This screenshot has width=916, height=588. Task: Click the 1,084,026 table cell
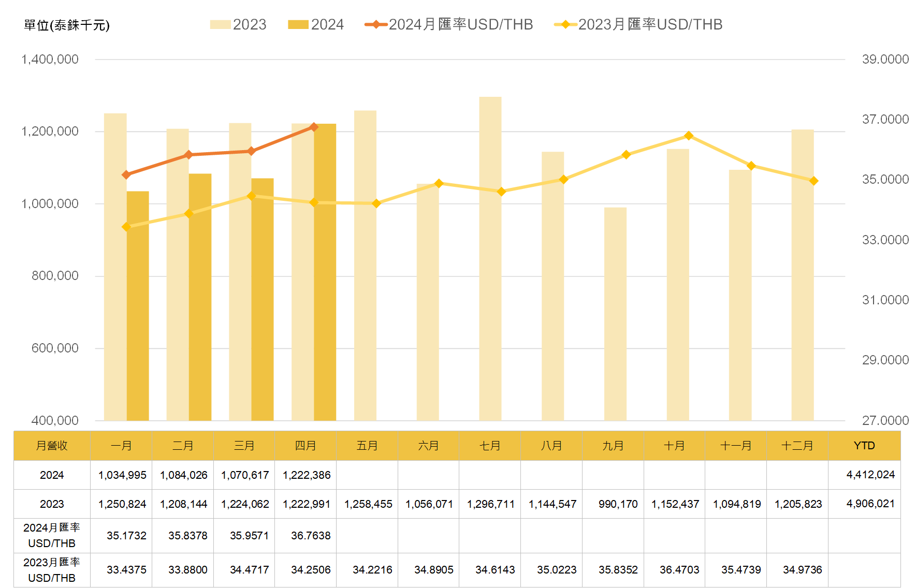pyautogui.click(x=183, y=475)
